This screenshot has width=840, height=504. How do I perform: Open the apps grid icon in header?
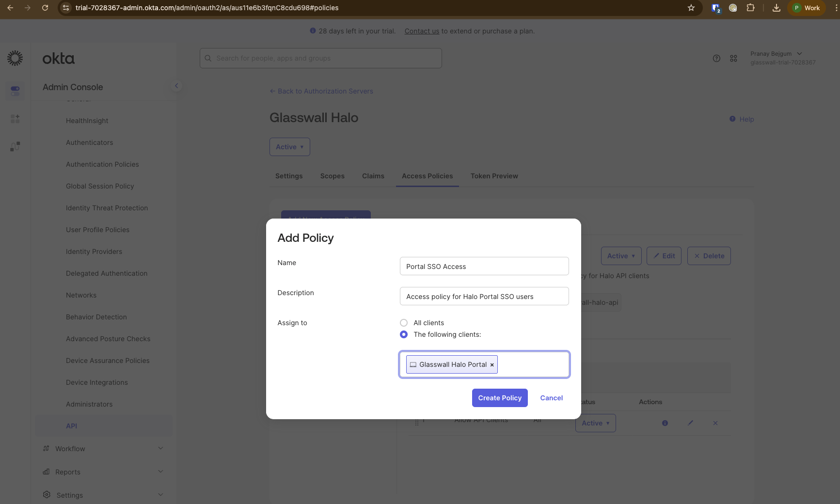coord(733,58)
